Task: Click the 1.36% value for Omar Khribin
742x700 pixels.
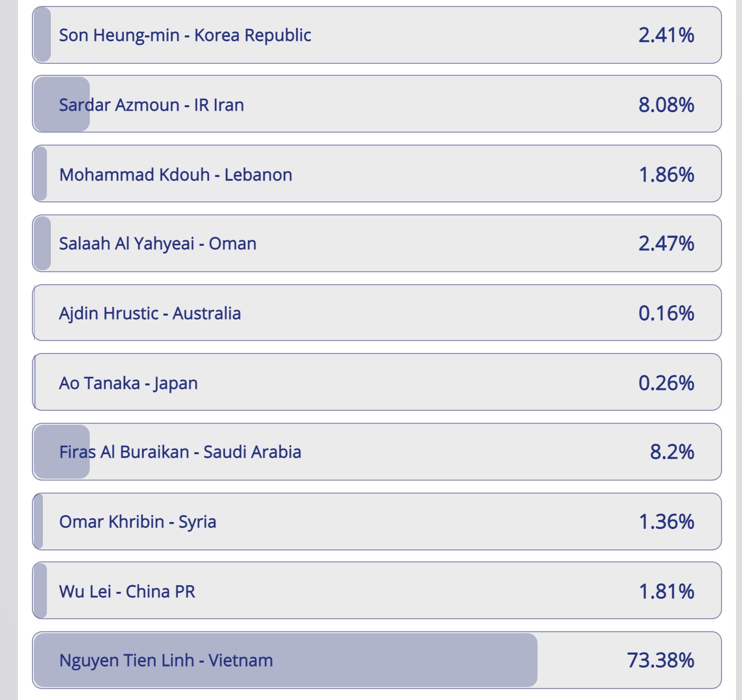Action: coord(667,522)
